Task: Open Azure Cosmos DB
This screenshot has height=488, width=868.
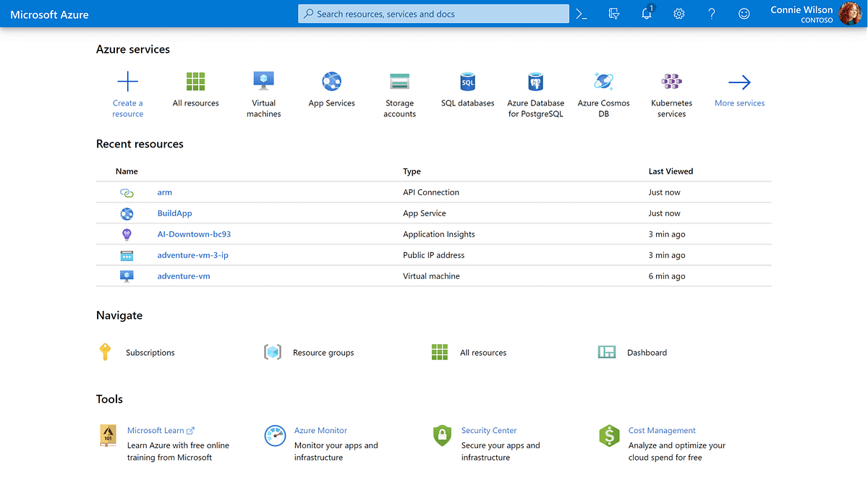Action: coord(603,87)
